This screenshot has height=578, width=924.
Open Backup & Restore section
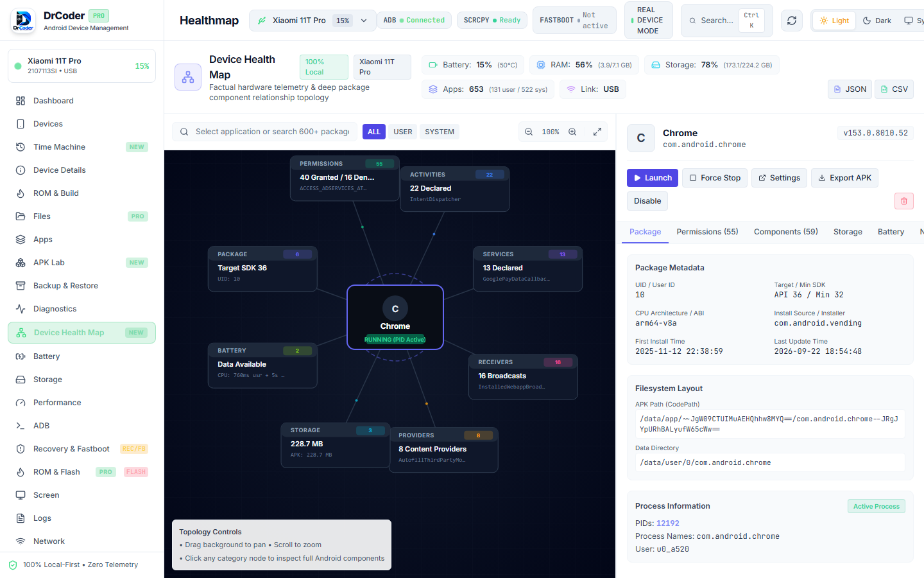click(81, 286)
